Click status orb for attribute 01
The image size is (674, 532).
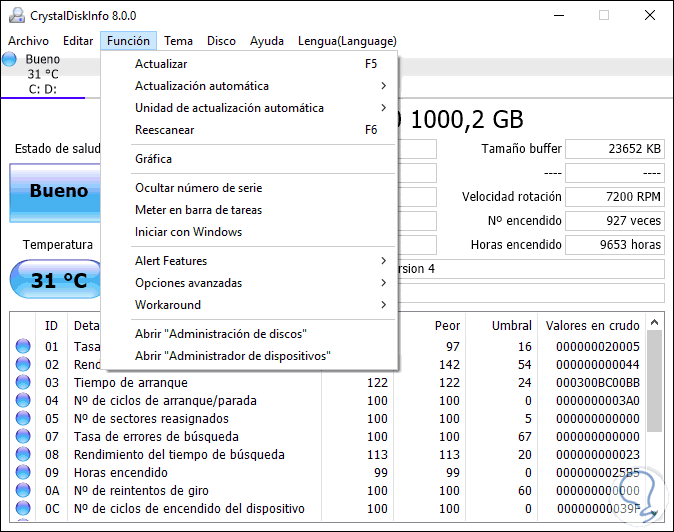coord(23,346)
